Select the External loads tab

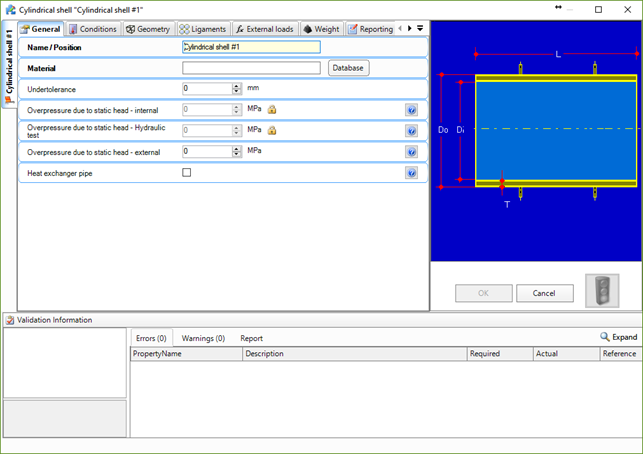tap(265, 29)
